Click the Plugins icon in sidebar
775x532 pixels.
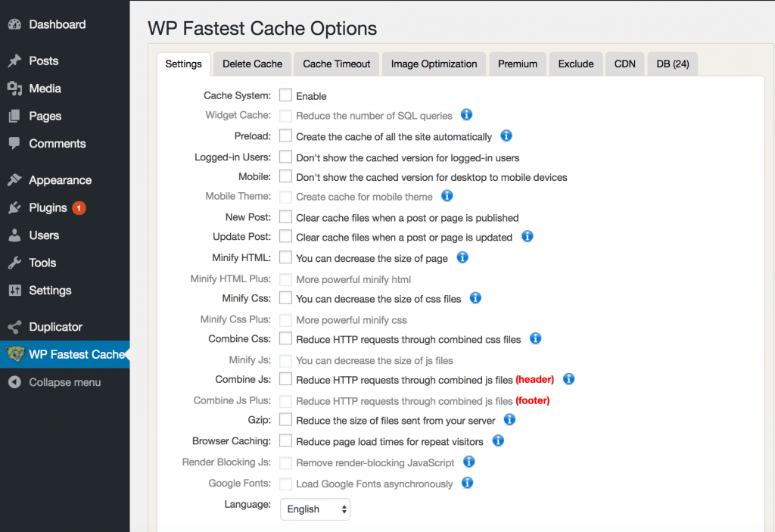click(x=14, y=208)
